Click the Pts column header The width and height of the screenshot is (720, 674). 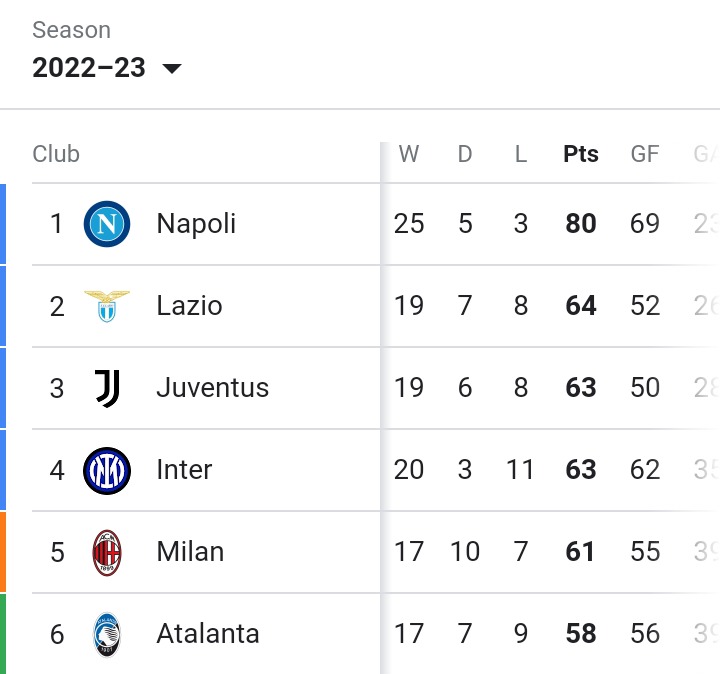coord(581,154)
